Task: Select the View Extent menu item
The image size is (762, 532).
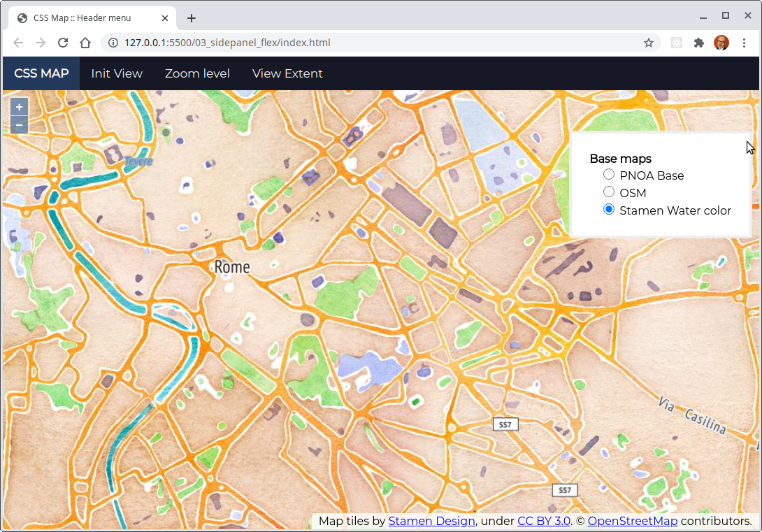Action: pos(287,73)
